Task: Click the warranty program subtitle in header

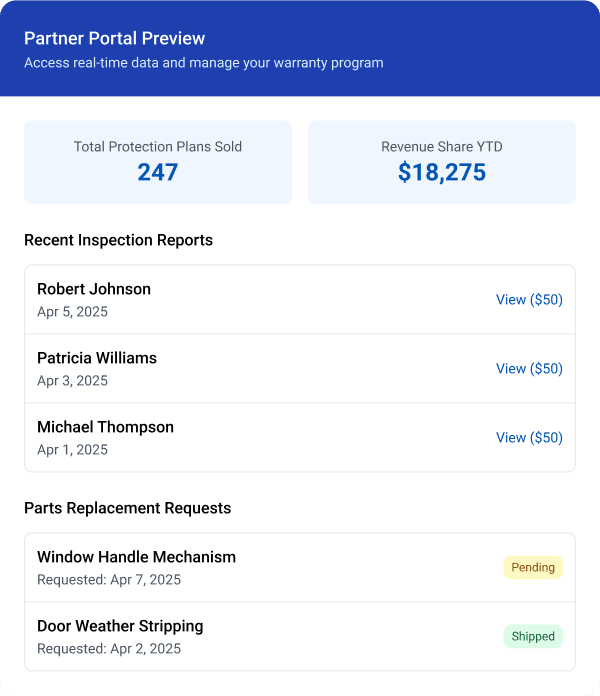Action: 204,63
